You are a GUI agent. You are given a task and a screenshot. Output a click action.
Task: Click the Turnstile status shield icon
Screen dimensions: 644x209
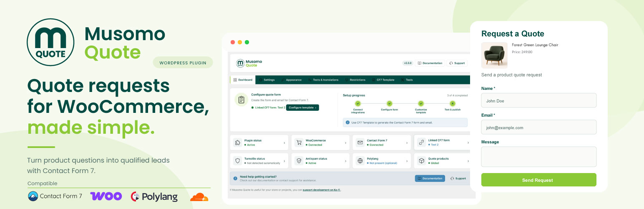tap(238, 161)
